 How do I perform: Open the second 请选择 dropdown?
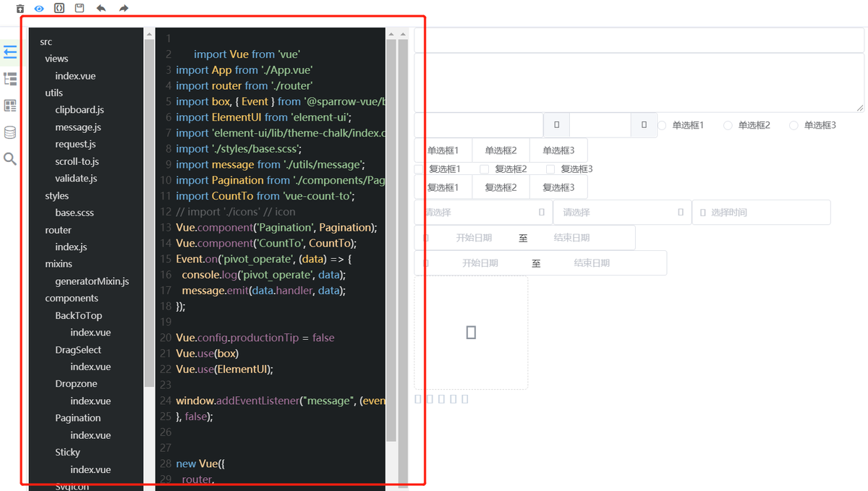pos(622,213)
